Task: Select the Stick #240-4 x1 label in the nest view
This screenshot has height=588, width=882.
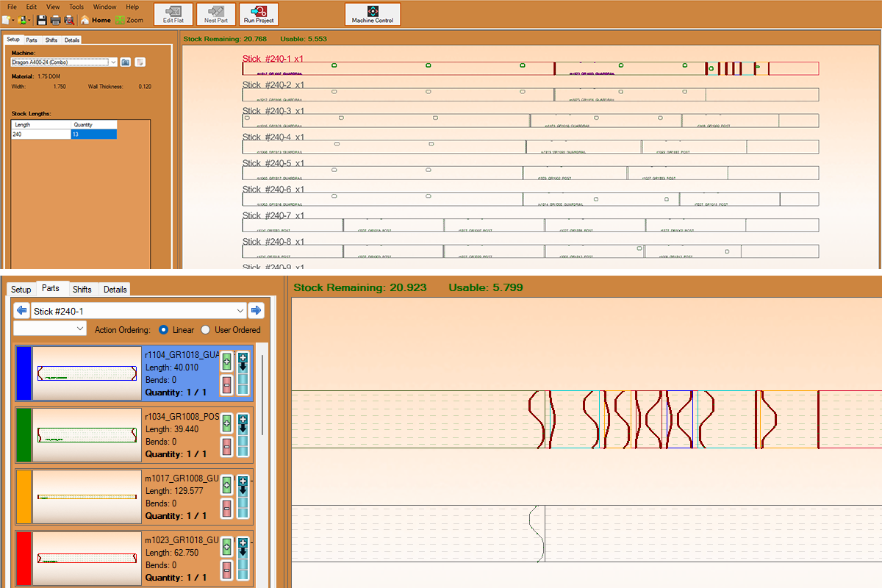Action: pos(273,137)
